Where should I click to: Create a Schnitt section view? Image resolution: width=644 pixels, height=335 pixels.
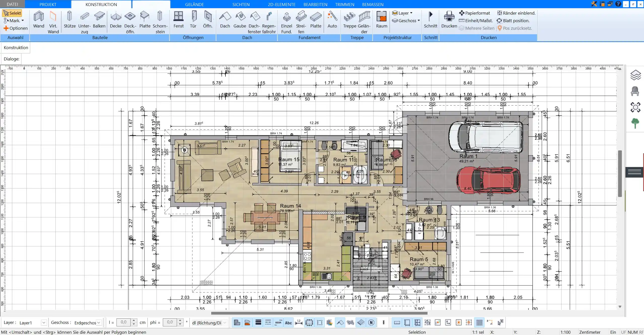431,20
